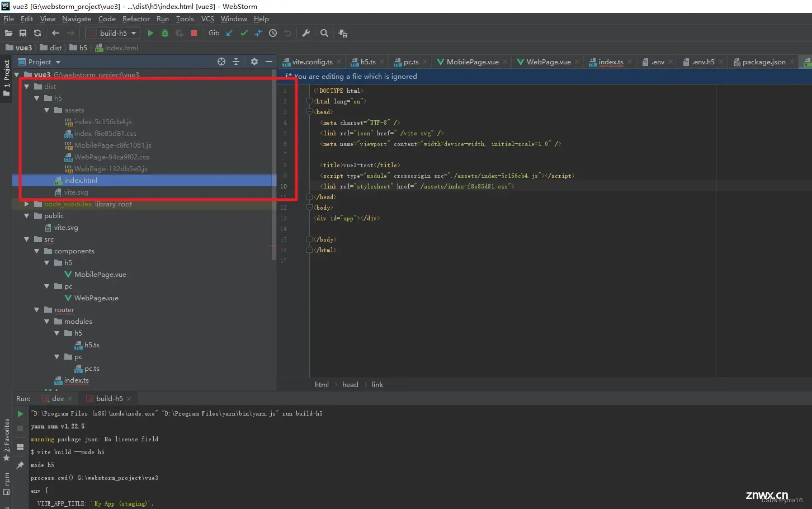Open WebPage.vue under pc folder
This screenshot has height=509, width=812.
click(x=96, y=298)
